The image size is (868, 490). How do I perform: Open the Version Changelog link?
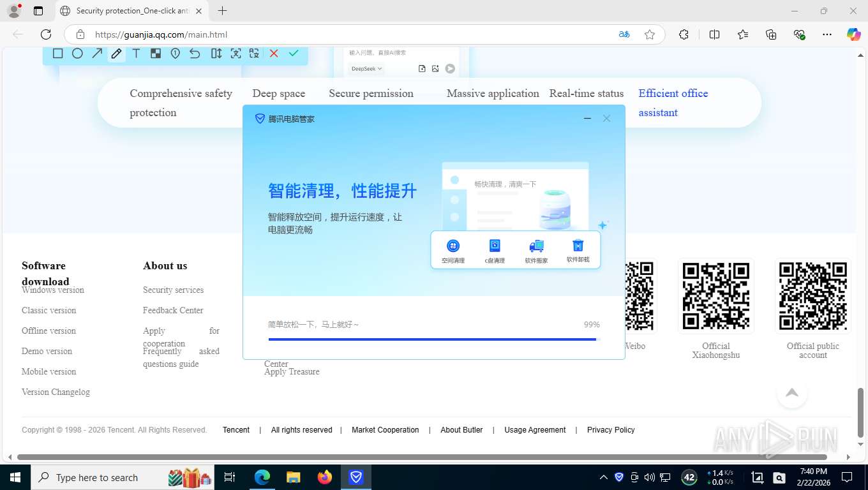click(x=56, y=392)
